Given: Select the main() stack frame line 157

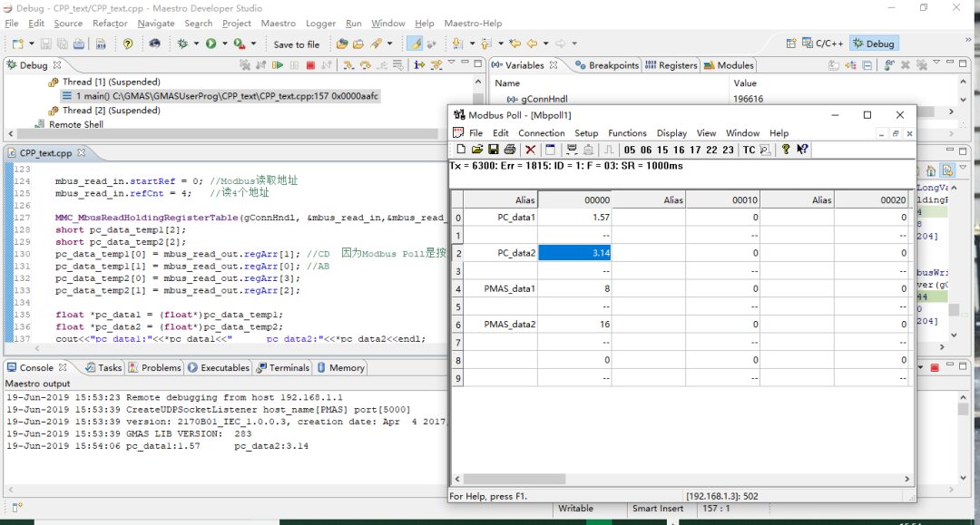Looking at the screenshot, I should click(220, 96).
